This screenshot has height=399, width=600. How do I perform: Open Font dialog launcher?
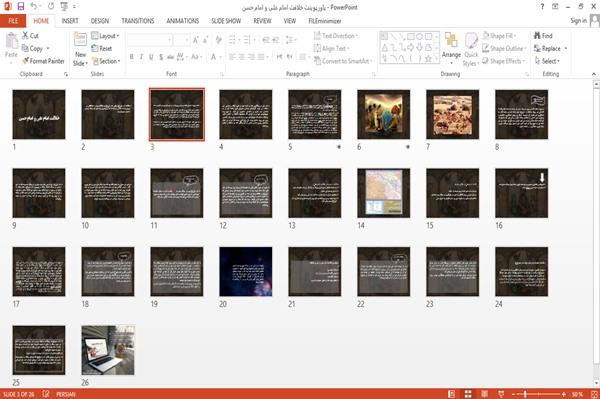click(x=222, y=74)
